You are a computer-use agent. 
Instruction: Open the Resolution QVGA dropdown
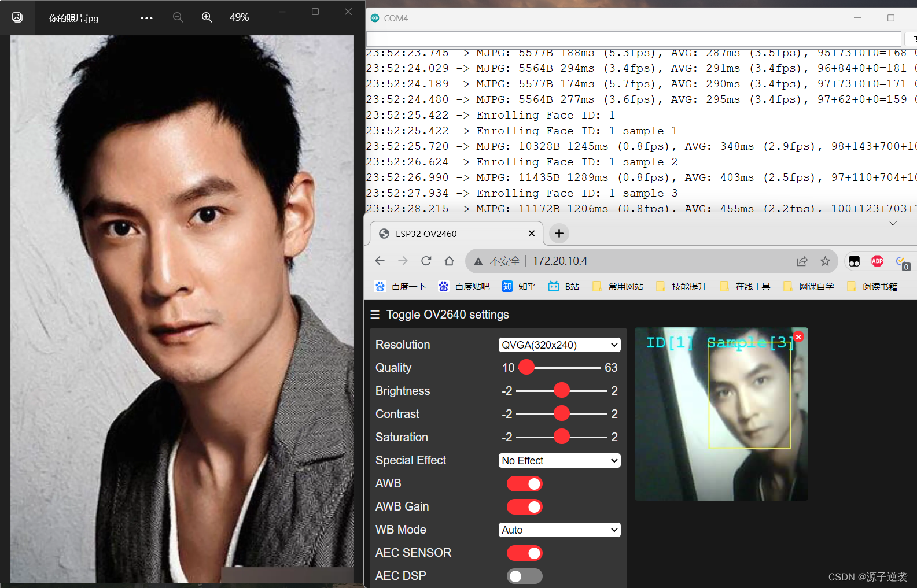(x=559, y=345)
